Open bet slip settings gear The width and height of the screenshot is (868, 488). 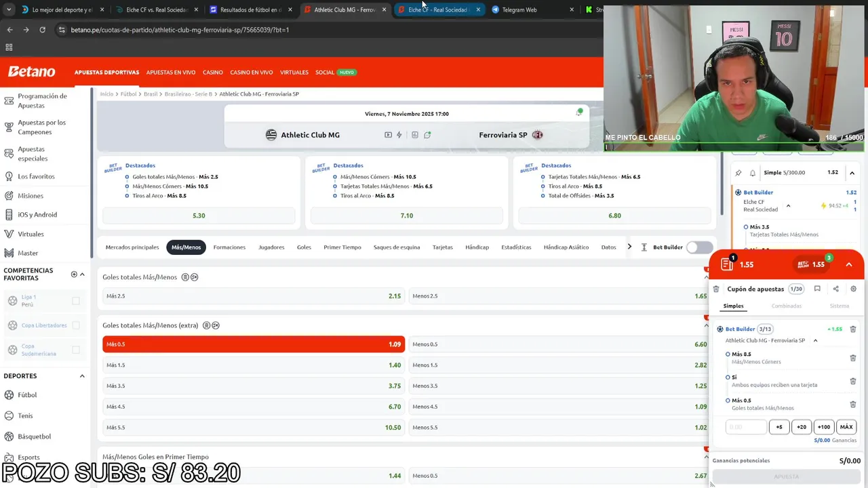click(853, 289)
